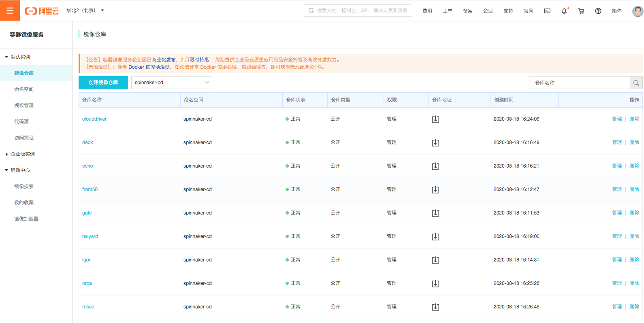This screenshot has height=323, width=644.
Task: Click 管理 for the clouddriver row
Action: (617, 119)
